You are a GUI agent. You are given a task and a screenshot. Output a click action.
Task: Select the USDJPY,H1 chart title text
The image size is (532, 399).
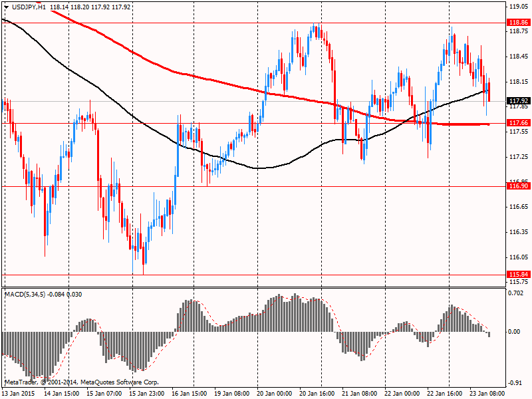(29, 7)
